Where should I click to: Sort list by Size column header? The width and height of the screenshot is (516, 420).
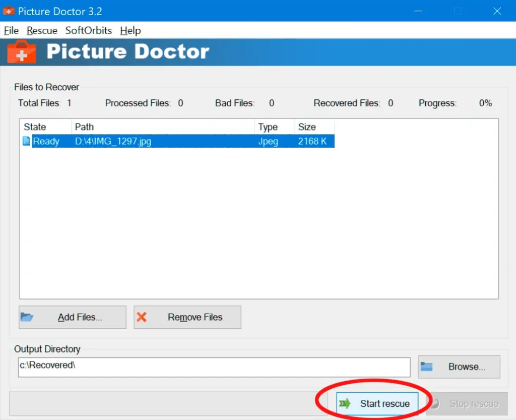point(313,127)
